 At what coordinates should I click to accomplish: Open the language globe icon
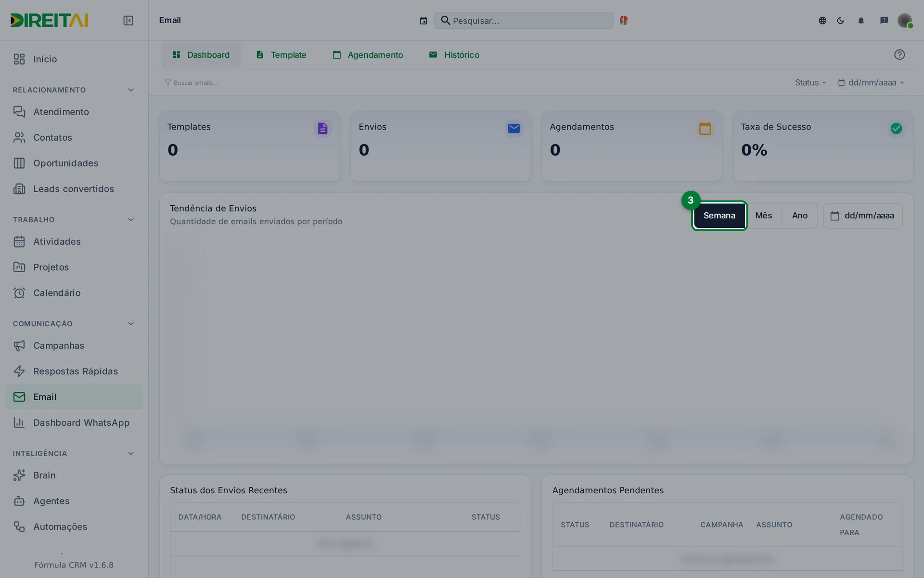click(822, 20)
